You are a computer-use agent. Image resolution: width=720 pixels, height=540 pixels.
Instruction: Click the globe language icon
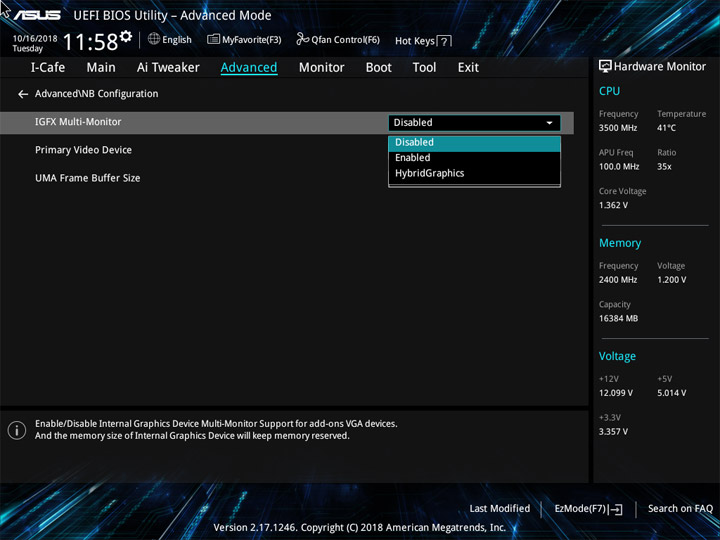click(154, 39)
